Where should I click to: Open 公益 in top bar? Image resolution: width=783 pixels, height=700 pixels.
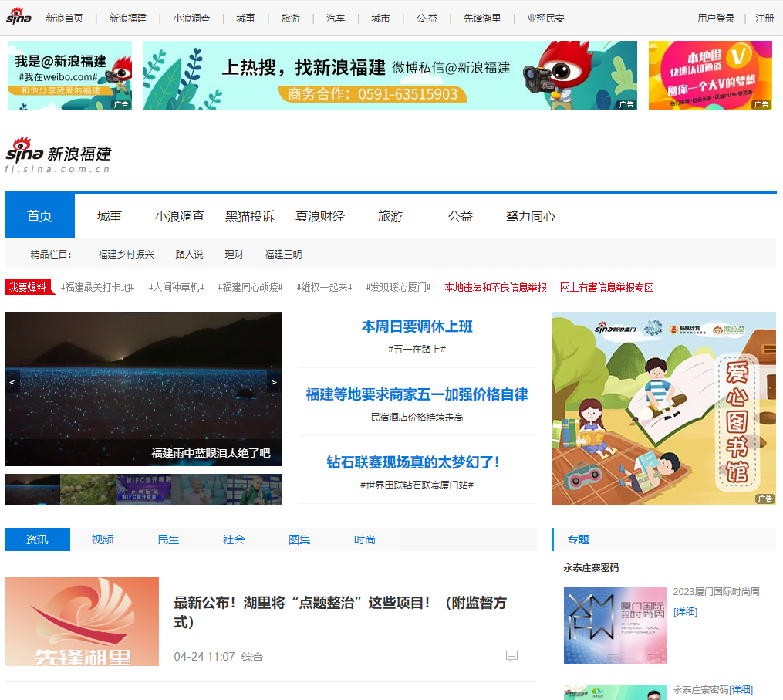click(x=427, y=19)
